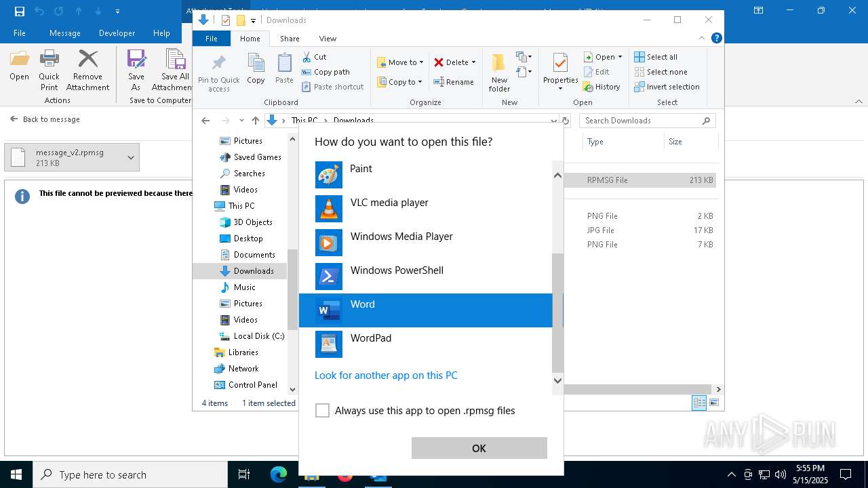Click Select all in Explorer ribbon
This screenshot has width=868, height=488.
[x=656, y=57]
